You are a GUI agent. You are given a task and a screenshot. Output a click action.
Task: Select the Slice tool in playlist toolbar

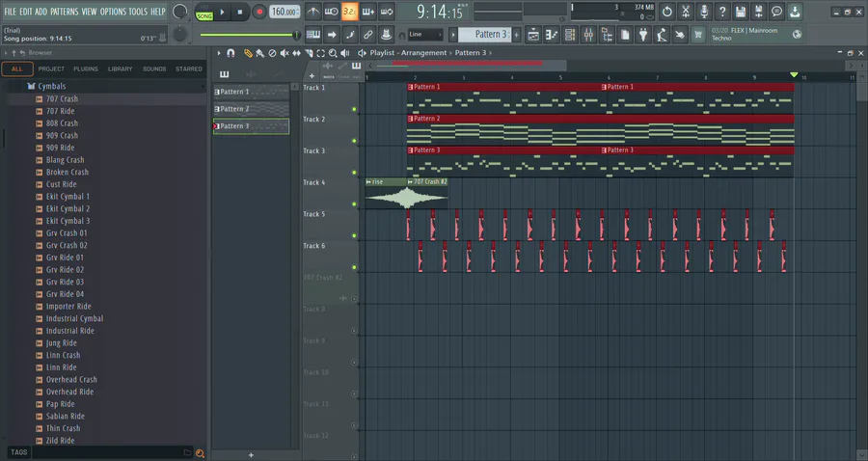(309, 53)
